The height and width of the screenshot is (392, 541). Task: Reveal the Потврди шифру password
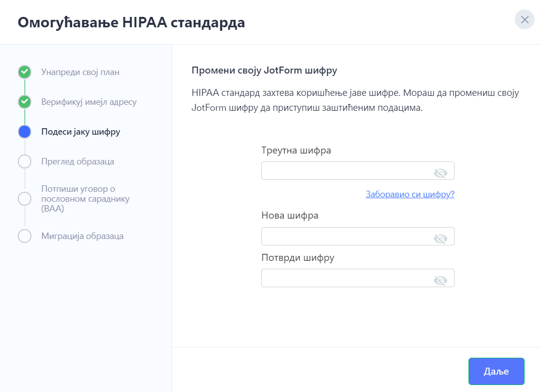[x=440, y=280]
